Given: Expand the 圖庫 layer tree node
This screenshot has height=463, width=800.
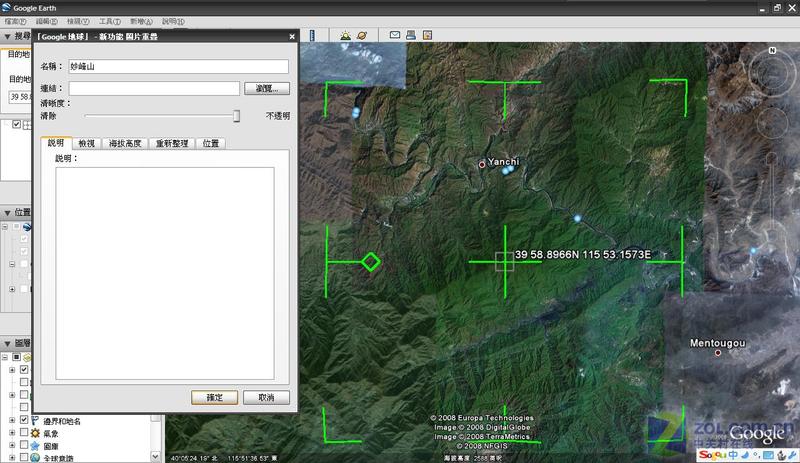Looking at the screenshot, I should (x=12, y=445).
